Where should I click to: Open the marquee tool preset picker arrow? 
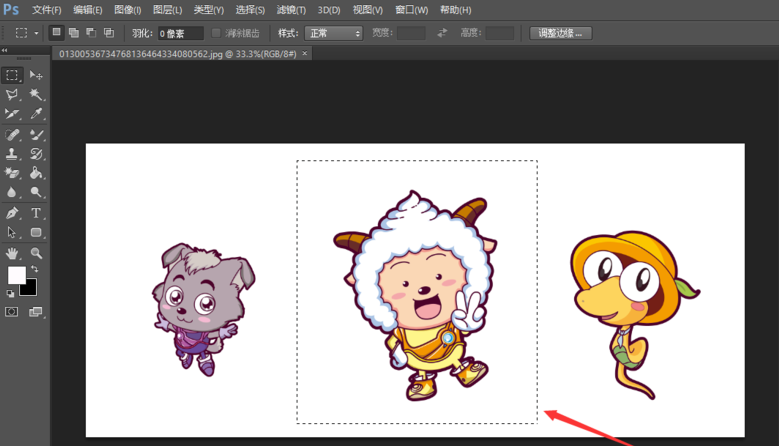point(36,33)
